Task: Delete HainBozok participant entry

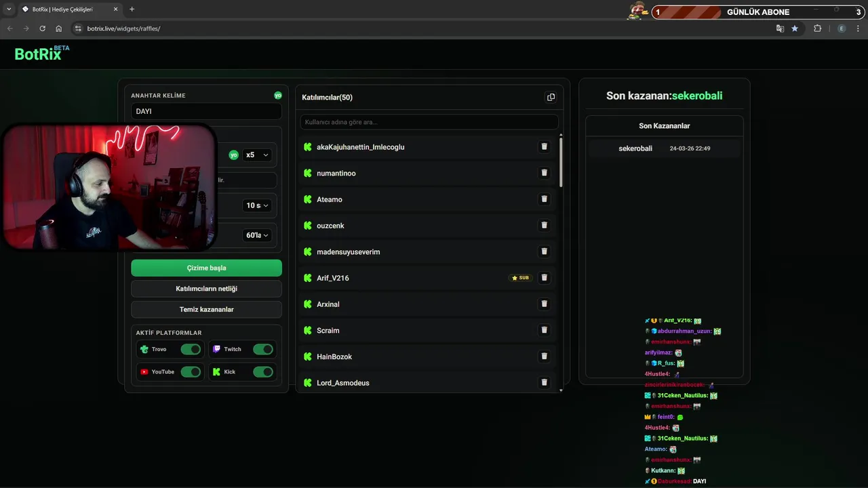Action: pyautogui.click(x=544, y=357)
